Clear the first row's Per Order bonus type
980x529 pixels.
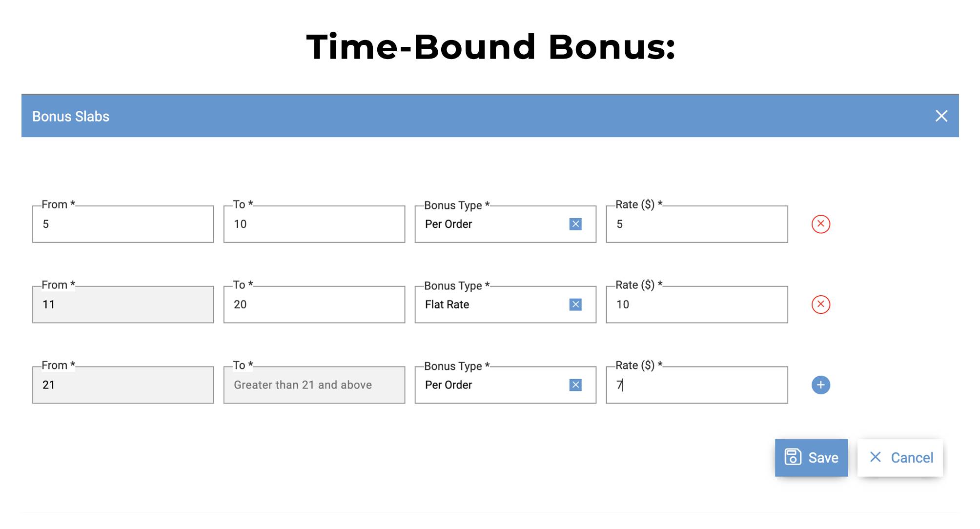point(575,224)
